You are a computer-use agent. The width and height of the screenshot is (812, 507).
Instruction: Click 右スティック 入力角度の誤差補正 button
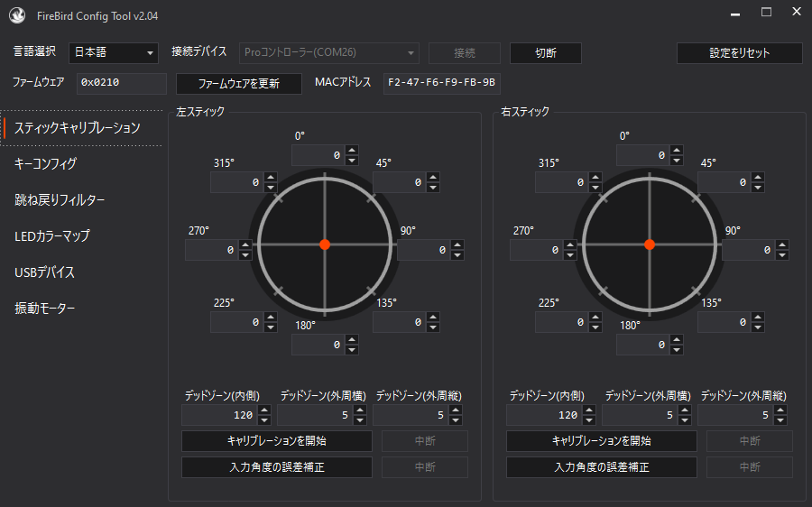pos(601,467)
